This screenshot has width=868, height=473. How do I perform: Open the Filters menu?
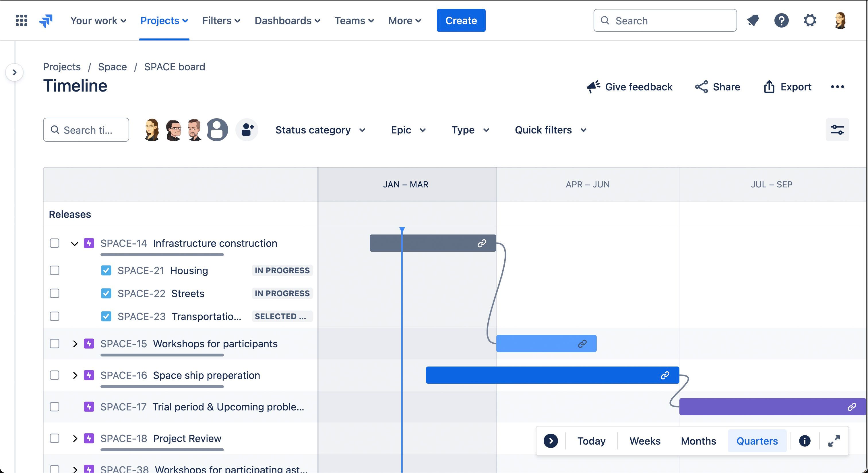coord(221,21)
